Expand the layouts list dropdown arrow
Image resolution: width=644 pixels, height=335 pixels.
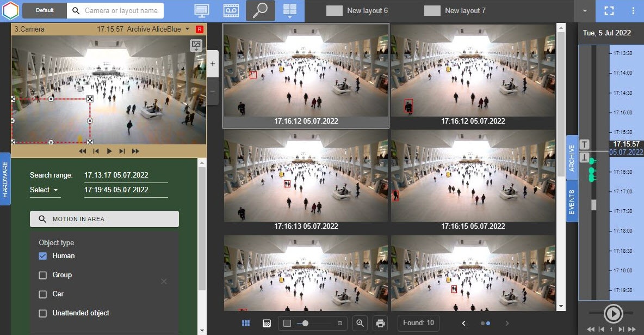(585, 11)
